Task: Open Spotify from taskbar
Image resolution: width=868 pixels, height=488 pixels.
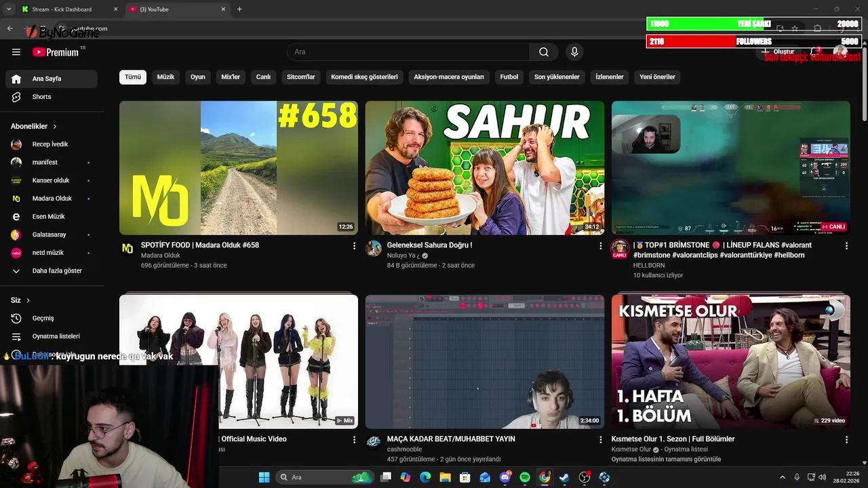Action: 525,477
